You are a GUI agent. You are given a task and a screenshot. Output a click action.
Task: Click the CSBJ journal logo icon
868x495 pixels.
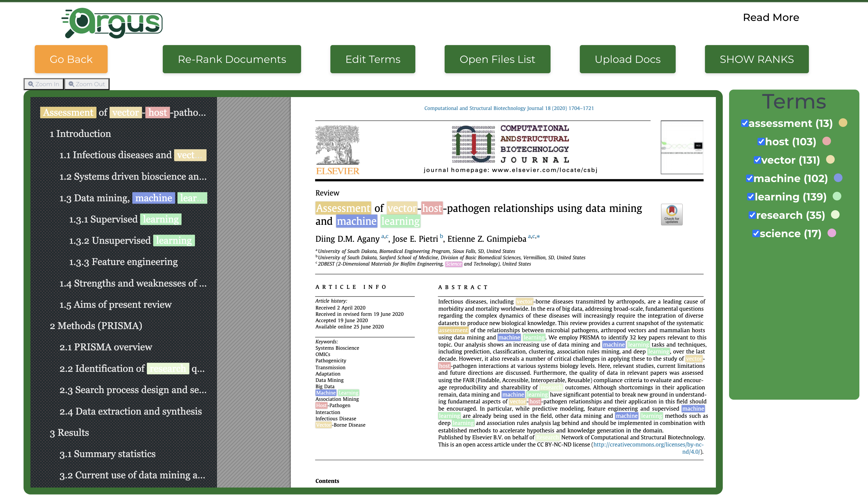point(473,144)
